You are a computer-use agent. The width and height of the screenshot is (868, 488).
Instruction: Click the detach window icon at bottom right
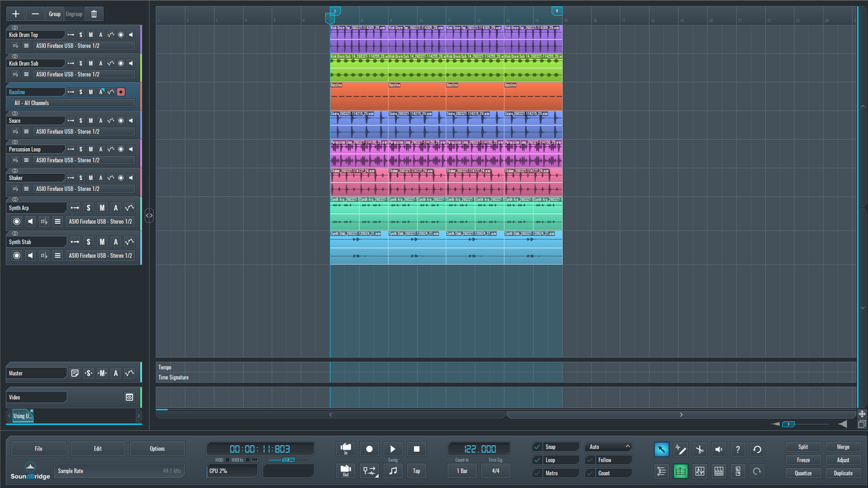pos(862,424)
